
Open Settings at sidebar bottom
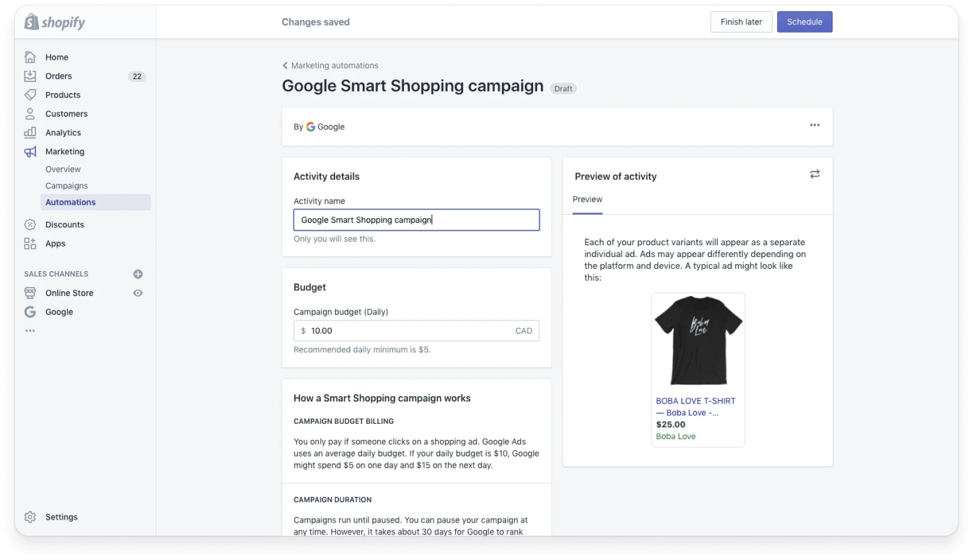(61, 517)
